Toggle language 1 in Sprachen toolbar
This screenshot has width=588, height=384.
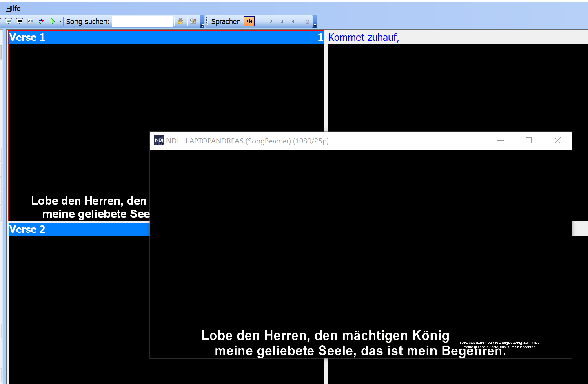pos(260,22)
